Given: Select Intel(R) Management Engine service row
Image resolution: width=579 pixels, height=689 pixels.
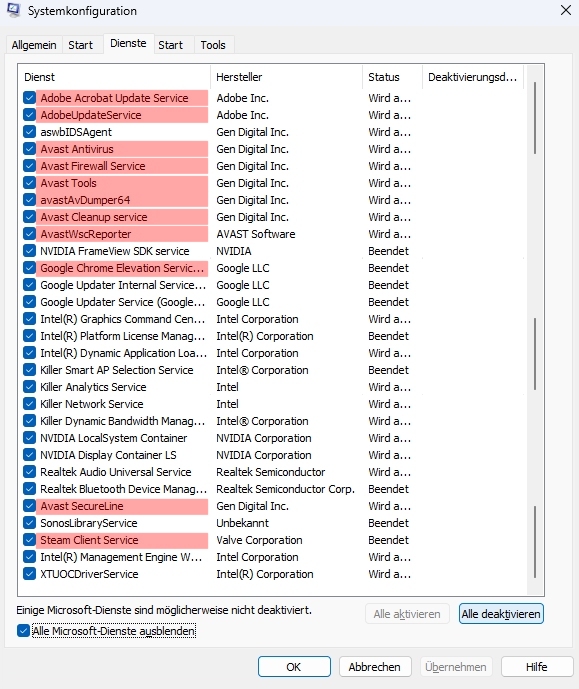Looking at the screenshot, I should [x=121, y=557].
